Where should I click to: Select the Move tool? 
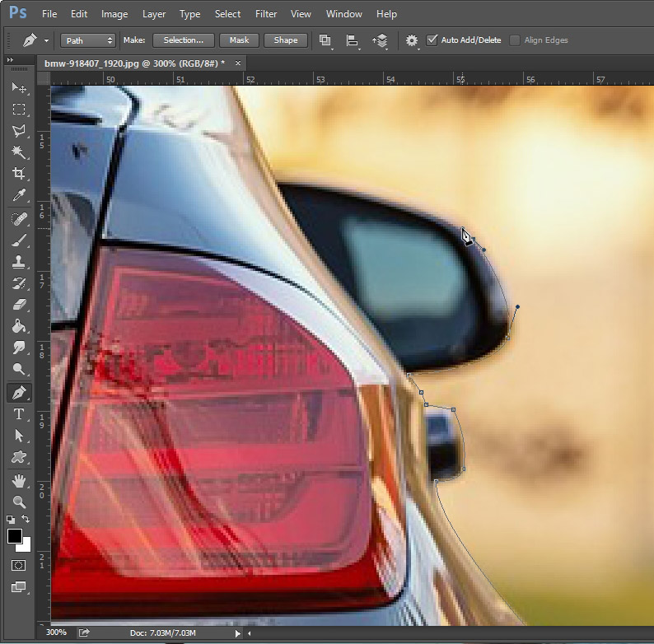18,87
